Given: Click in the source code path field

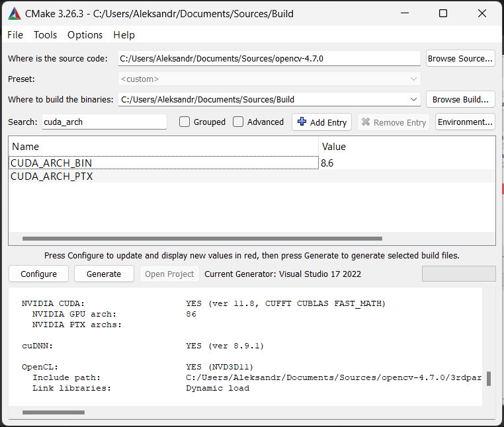Looking at the screenshot, I should click(x=269, y=58).
